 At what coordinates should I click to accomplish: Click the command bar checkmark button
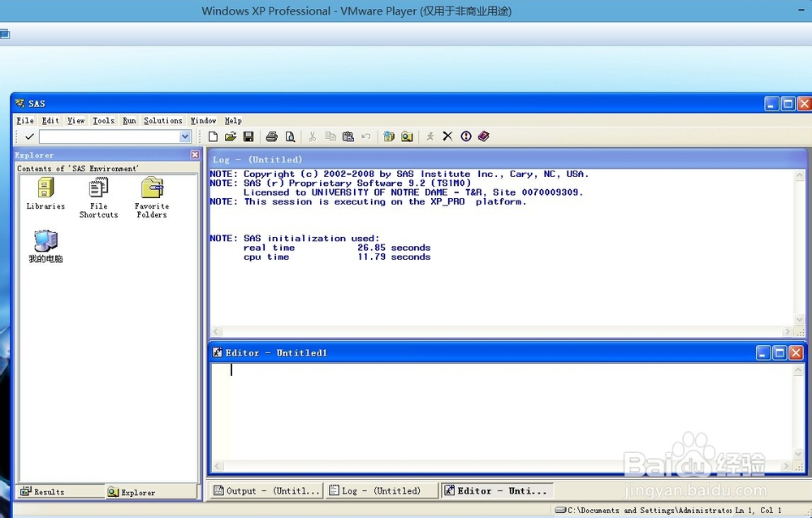[29, 136]
